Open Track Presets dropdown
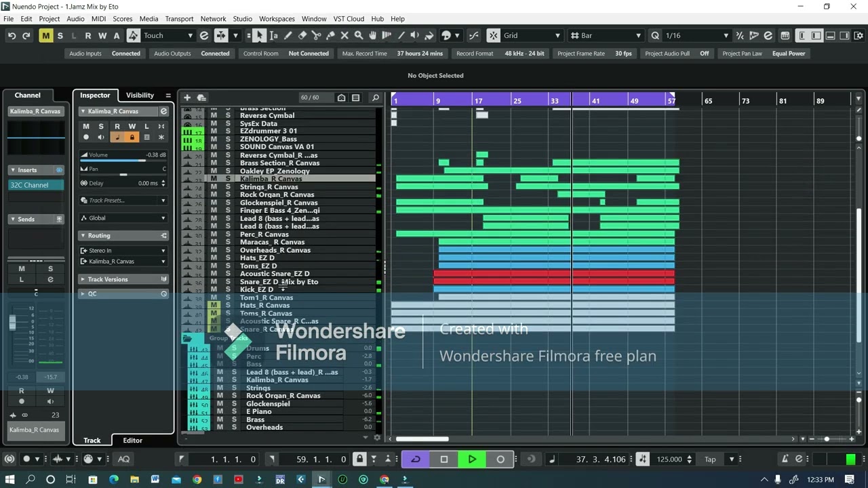Viewport: 868px width, 488px height. coord(123,201)
